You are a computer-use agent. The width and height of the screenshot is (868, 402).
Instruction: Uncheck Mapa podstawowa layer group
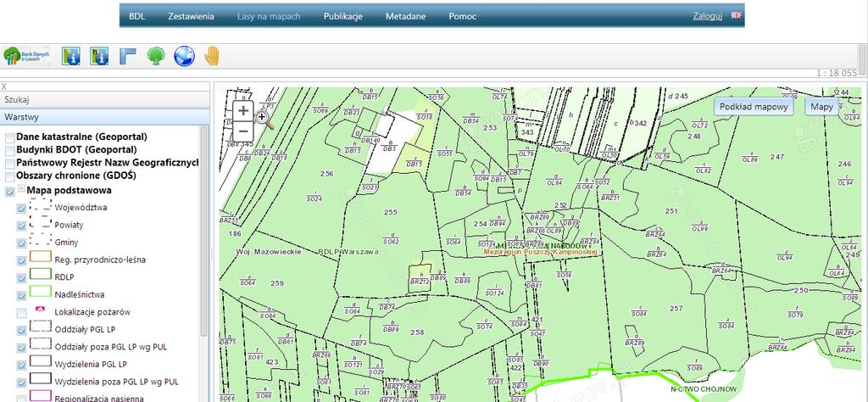coord(10,192)
